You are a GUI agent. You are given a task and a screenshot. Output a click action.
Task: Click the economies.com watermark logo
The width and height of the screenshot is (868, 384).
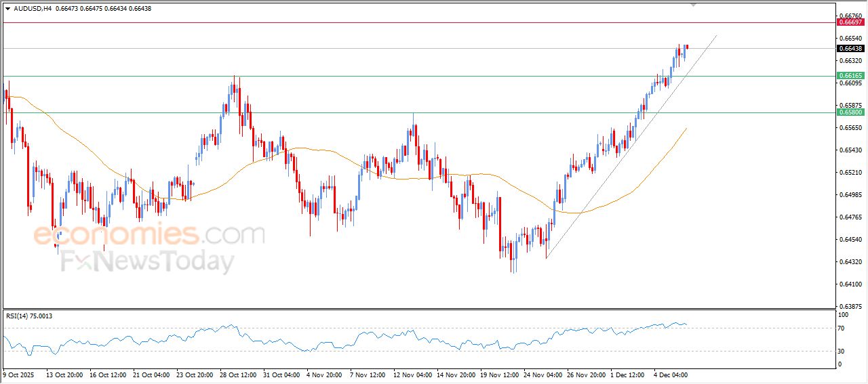149,235
